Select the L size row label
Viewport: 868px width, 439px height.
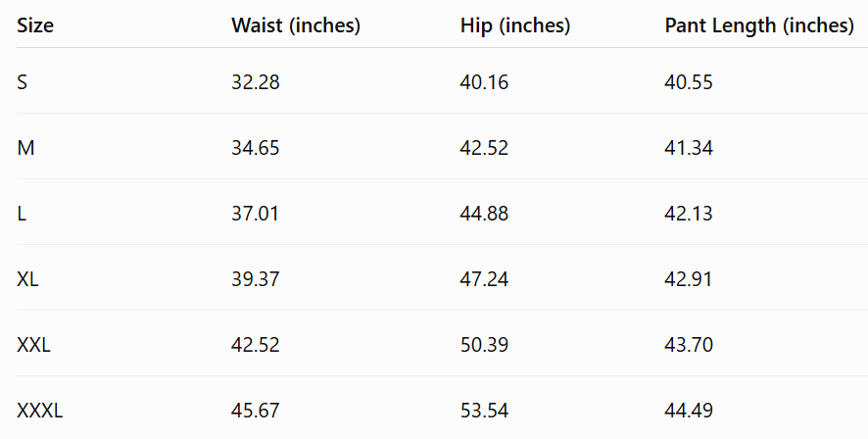21,214
